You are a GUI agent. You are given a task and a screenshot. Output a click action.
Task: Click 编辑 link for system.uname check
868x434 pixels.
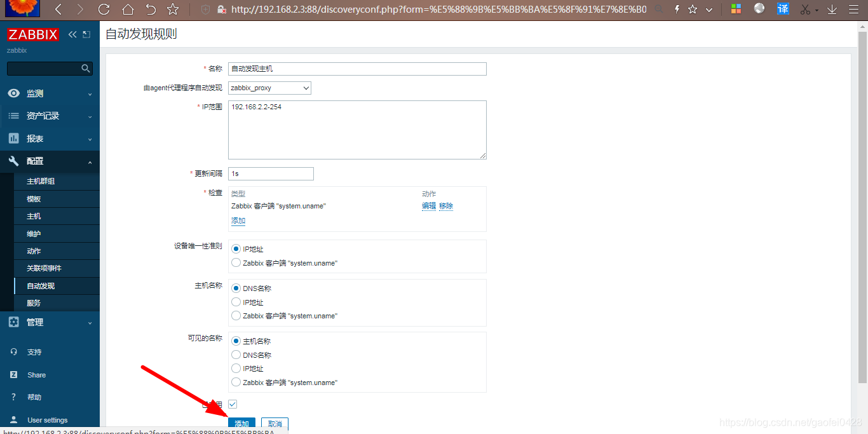429,206
